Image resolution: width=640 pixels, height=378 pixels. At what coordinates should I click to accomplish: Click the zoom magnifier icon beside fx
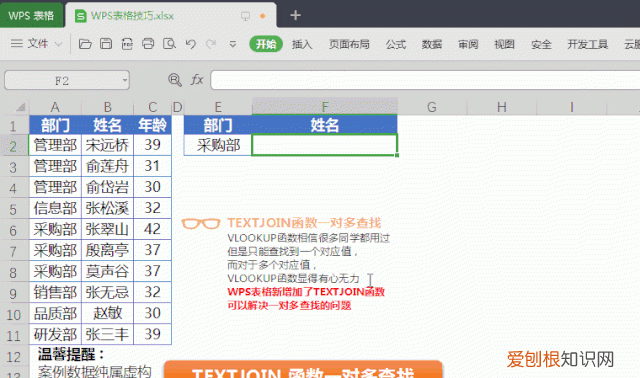coord(175,80)
